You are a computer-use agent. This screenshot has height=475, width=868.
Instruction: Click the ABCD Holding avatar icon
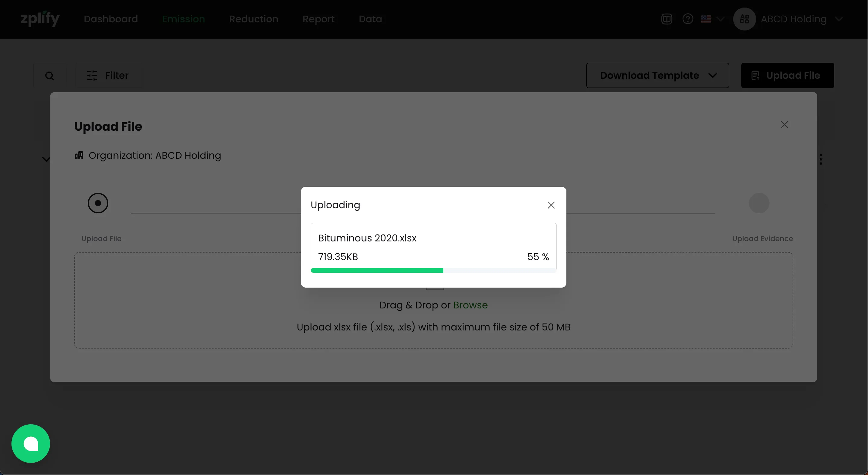[x=744, y=19]
